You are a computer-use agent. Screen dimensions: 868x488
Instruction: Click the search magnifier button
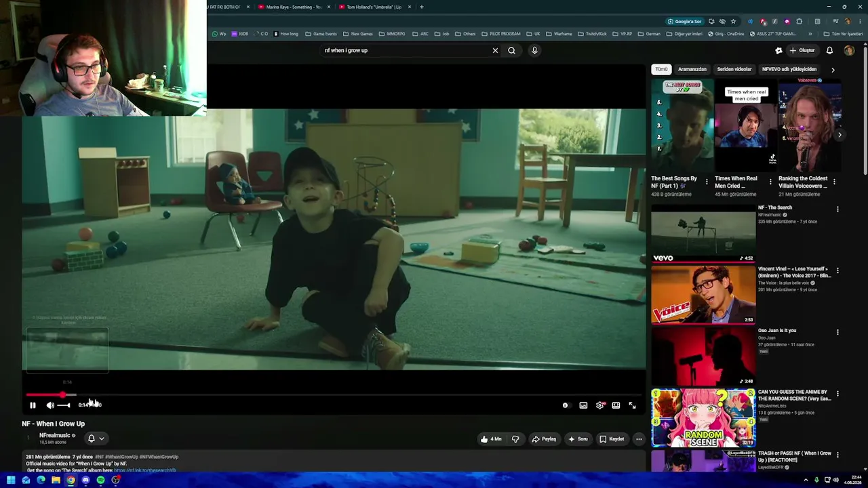click(x=512, y=50)
